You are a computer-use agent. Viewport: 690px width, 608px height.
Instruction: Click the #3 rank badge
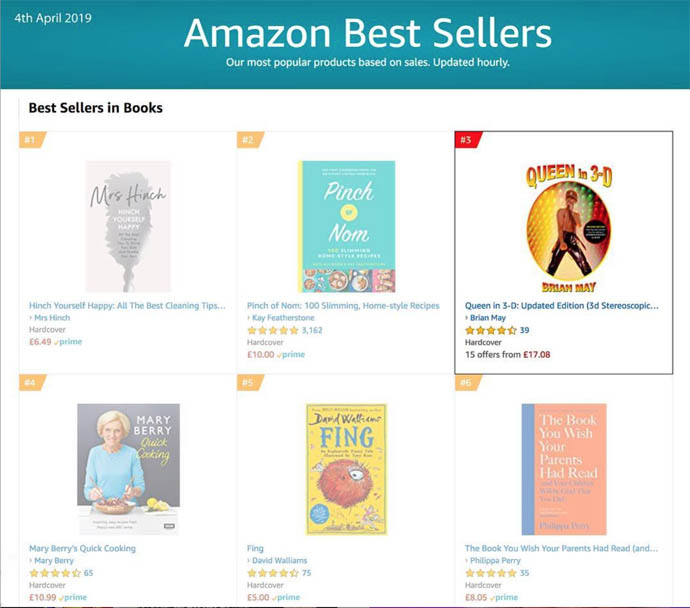coord(466,140)
